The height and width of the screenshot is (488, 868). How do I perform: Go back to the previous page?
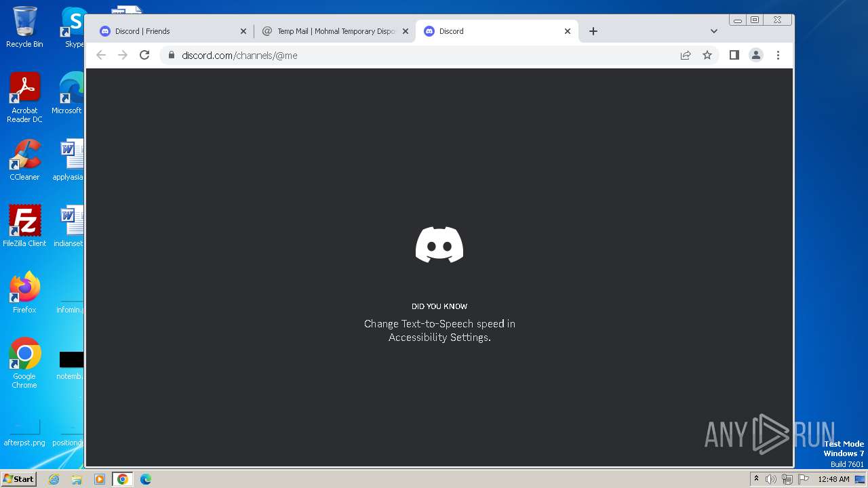pyautogui.click(x=101, y=55)
